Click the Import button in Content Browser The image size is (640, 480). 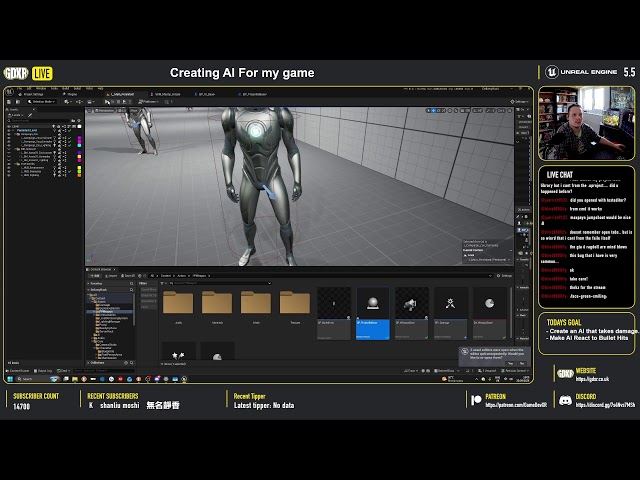point(111,276)
